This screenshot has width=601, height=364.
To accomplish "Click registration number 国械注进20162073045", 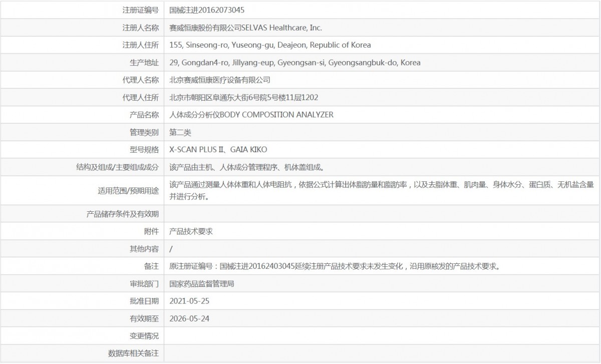I will [x=207, y=10].
